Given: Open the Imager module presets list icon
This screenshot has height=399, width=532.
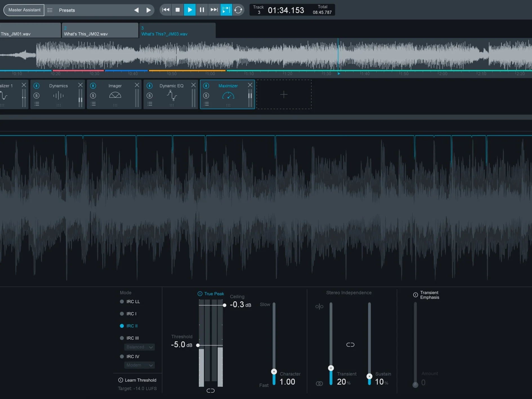Looking at the screenshot, I should point(93,104).
